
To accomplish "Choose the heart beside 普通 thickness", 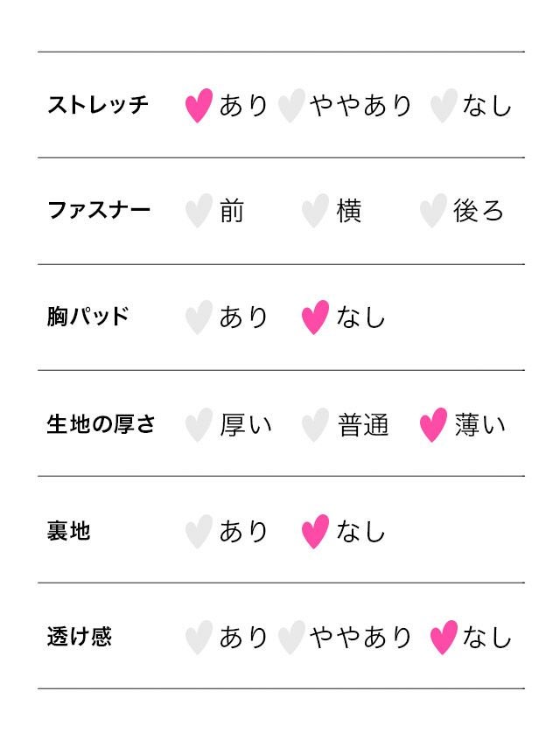I will click(315, 425).
